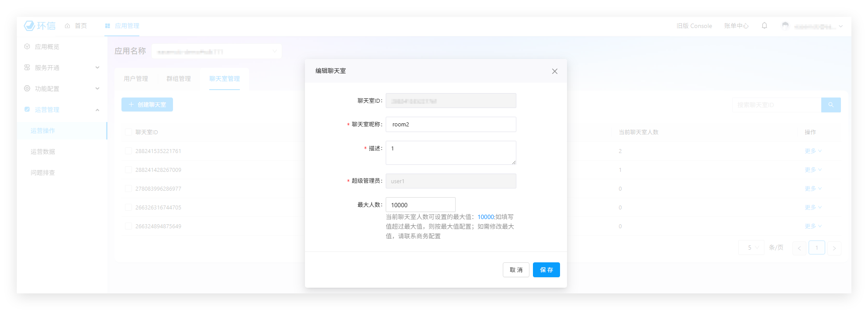The image size is (868, 310).
Task: Go to the next page arrow
Action: [834, 248]
